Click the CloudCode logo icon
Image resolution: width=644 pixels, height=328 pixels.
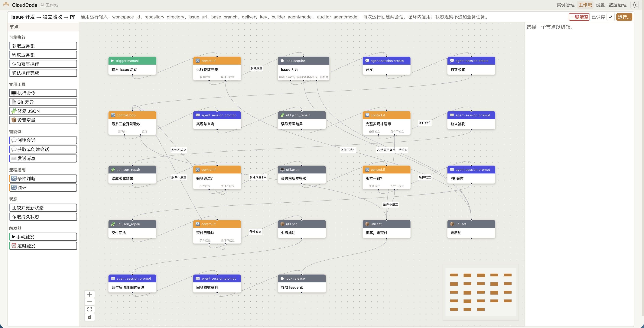(6, 5)
